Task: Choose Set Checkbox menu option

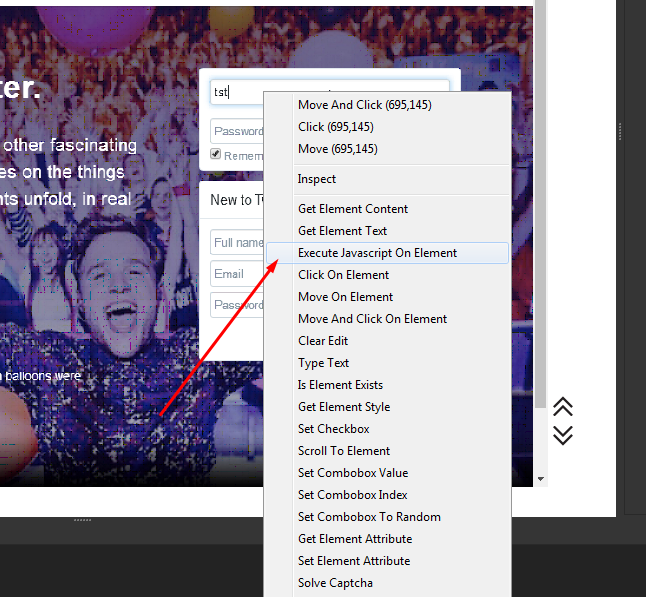Action: click(333, 429)
